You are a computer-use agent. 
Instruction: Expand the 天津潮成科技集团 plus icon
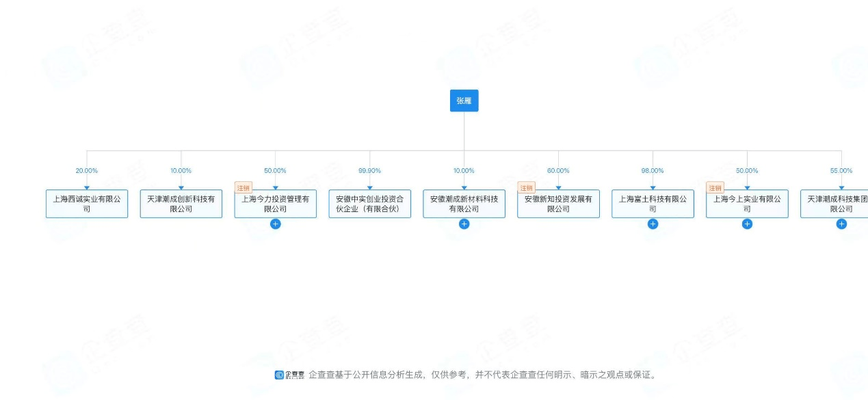point(841,224)
